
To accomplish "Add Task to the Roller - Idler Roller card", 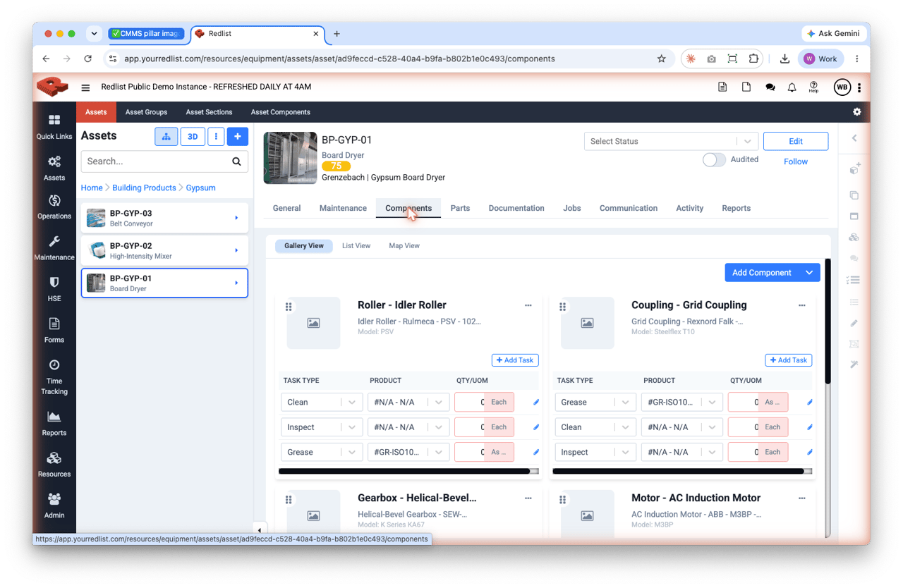I will (x=515, y=360).
